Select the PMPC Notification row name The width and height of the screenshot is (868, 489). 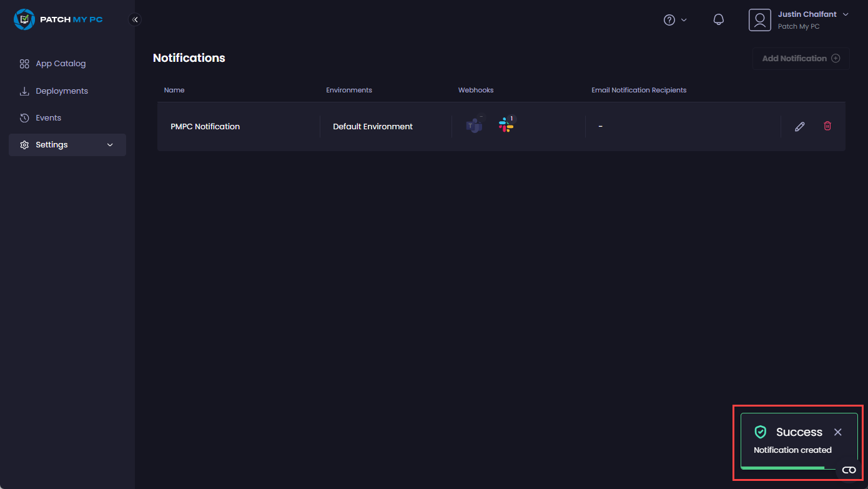click(x=205, y=127)
